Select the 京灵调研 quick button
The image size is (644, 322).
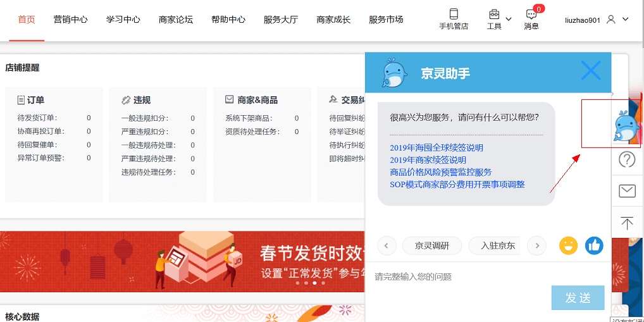(431, 246)
